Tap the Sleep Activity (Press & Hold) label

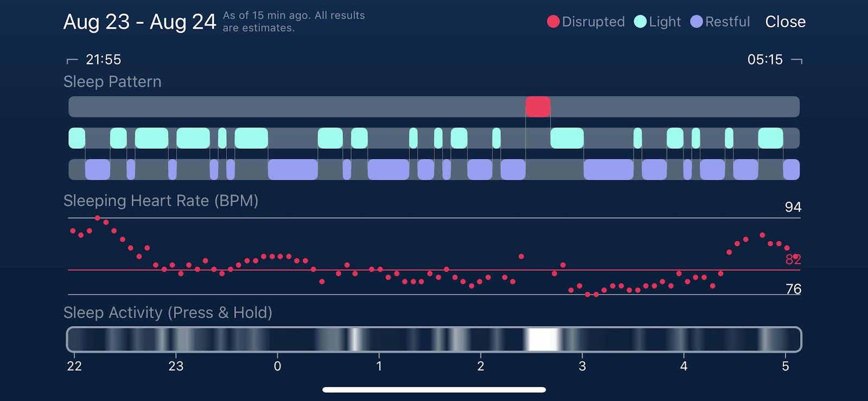[x=168, y=313]
